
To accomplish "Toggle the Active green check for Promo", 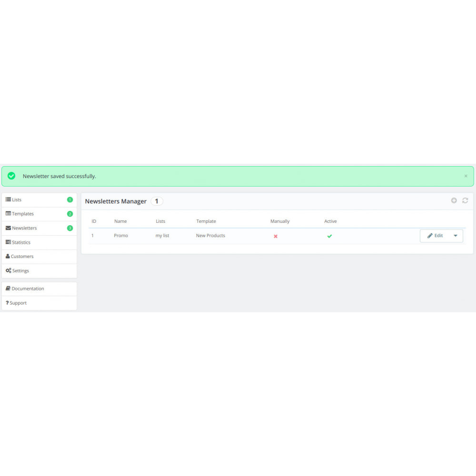I will 329,236.
